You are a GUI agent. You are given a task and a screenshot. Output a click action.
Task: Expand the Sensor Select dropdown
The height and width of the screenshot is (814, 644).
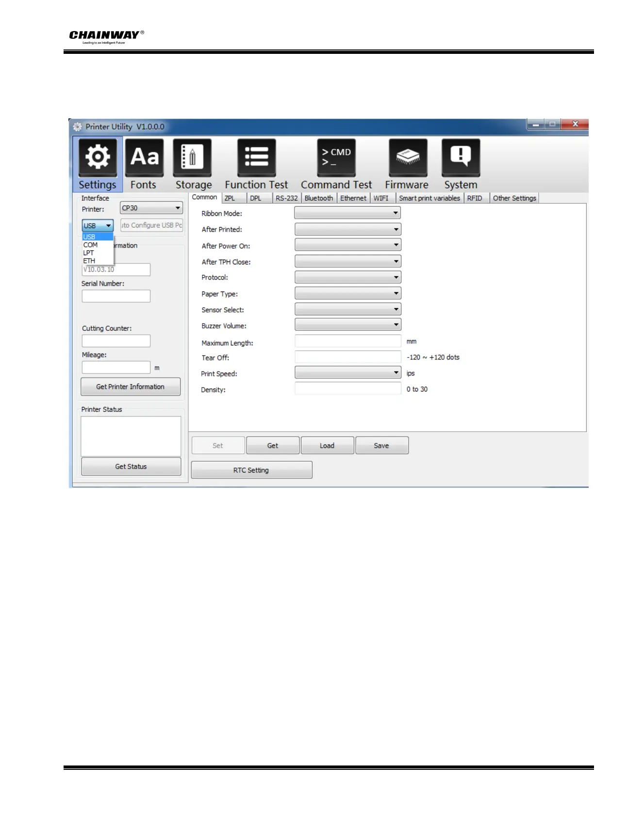tap(347, 309)
